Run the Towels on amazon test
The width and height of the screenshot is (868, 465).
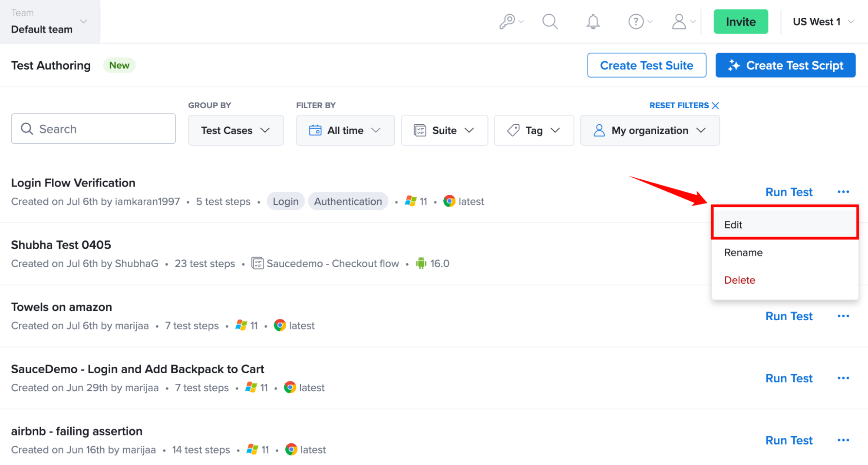(x=789, y=316)
